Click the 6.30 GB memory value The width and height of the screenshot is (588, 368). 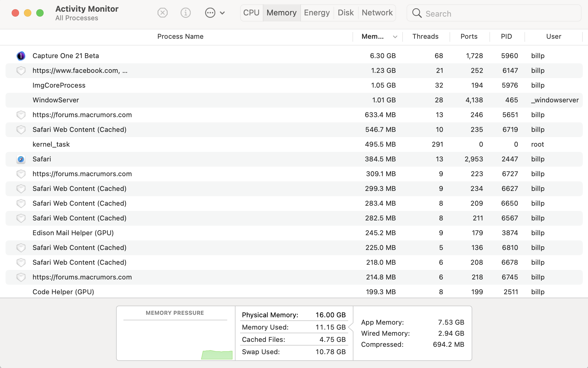(x=383, y=56)
